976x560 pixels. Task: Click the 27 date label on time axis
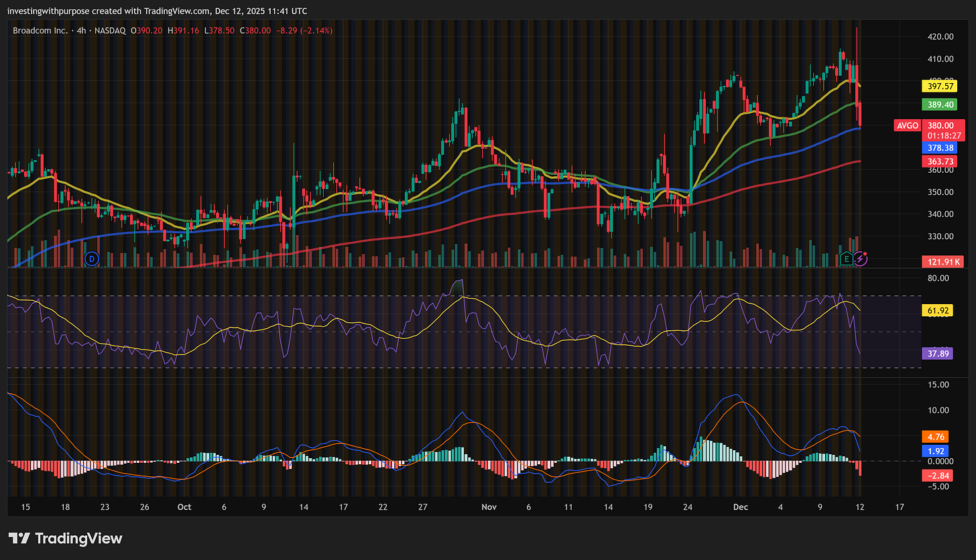tap(423, 507)
